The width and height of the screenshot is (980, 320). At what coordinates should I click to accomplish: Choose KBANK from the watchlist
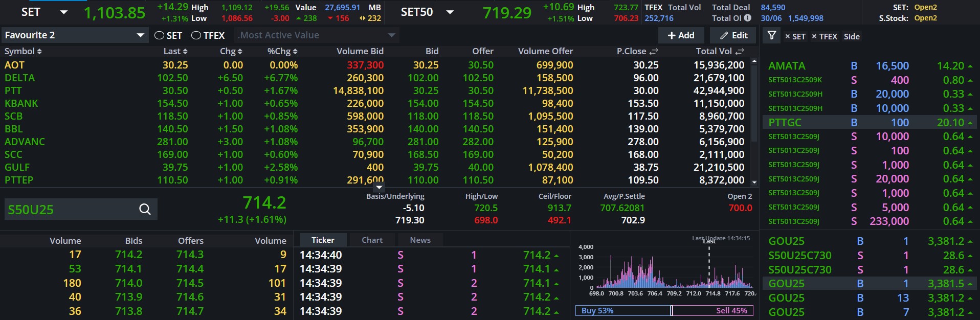point(21,103)
